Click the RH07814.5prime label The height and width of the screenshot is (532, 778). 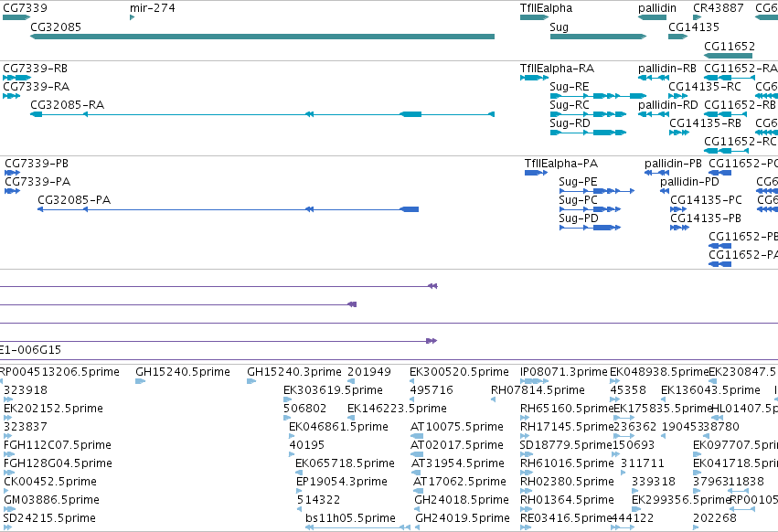(x=538, y=390)
